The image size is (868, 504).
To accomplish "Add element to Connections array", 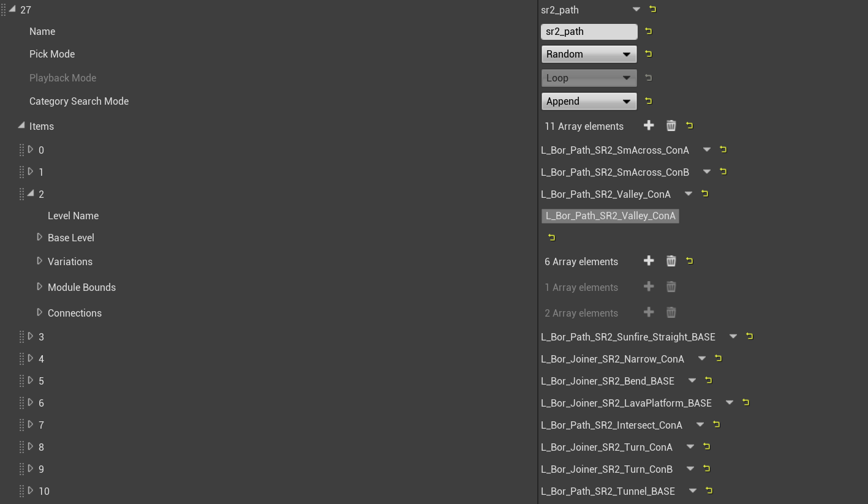I will [x=649, y=312].
